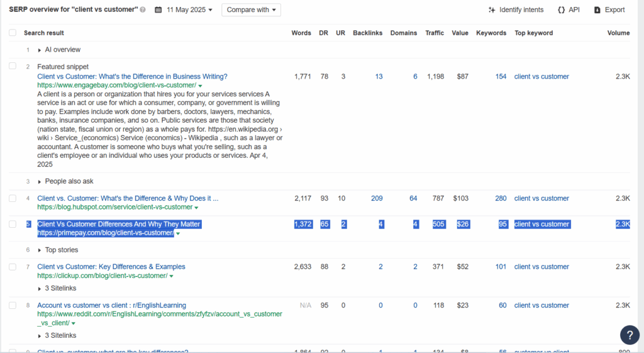
Task: Click the N/A words cell for reddit
Action: click(x=306, y=305)
